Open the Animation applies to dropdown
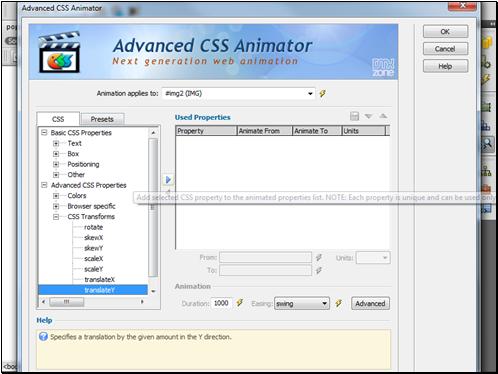The height and width of the screenshot is (374, 498). point(239,93)
